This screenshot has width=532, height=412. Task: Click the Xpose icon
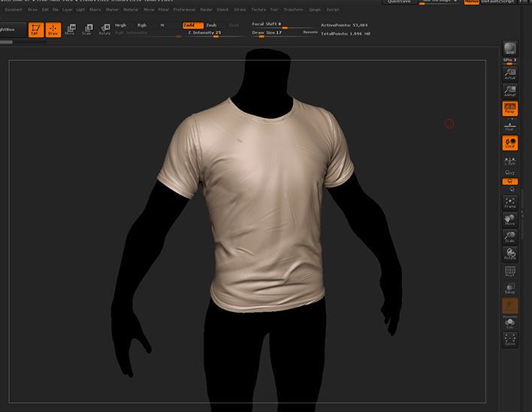coord(509,340)
